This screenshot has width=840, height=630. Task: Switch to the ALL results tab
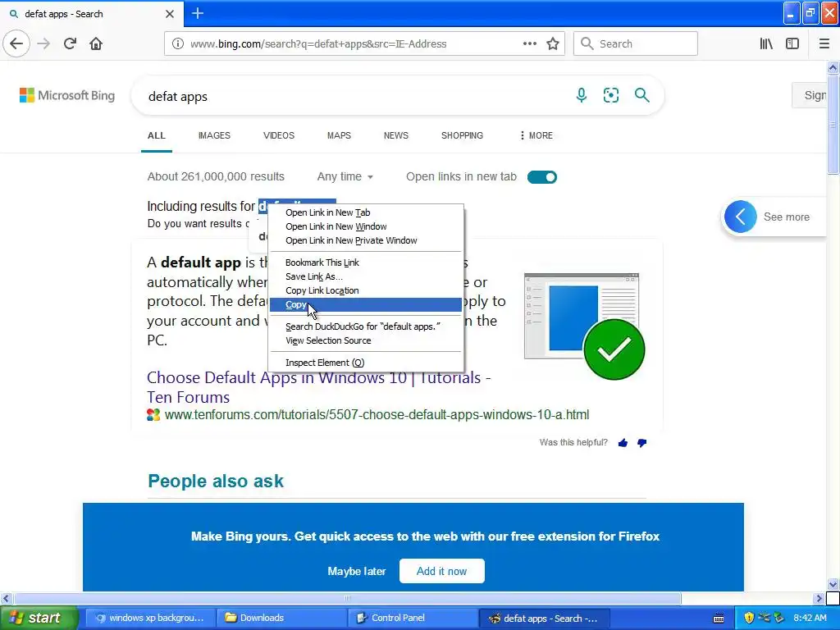[157, 135]
